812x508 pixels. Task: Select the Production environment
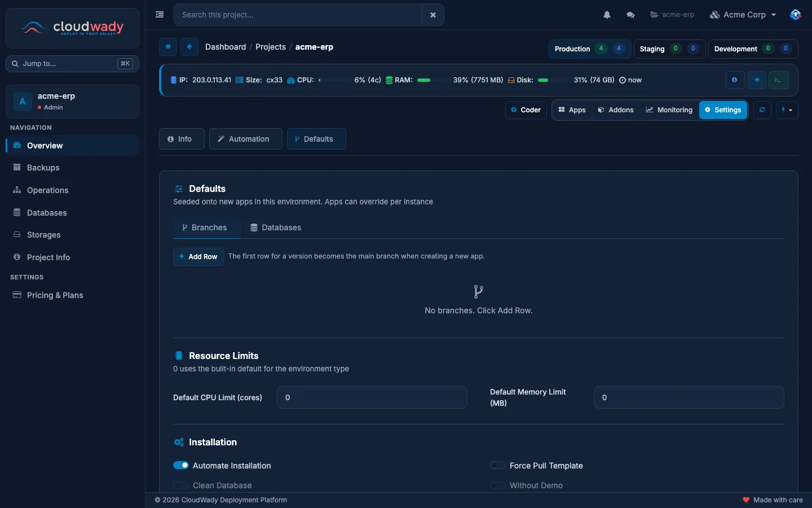point(589,49)
